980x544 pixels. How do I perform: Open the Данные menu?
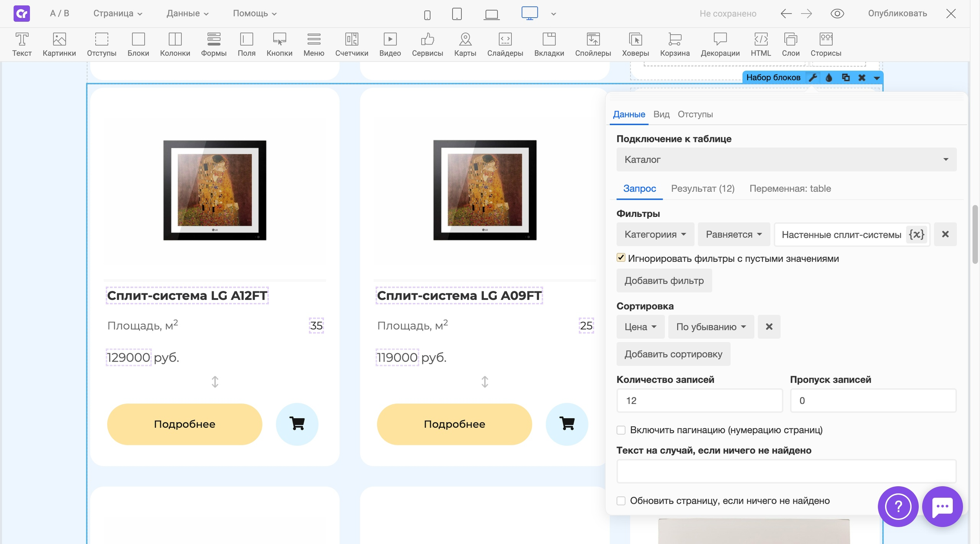coord(188,14)
